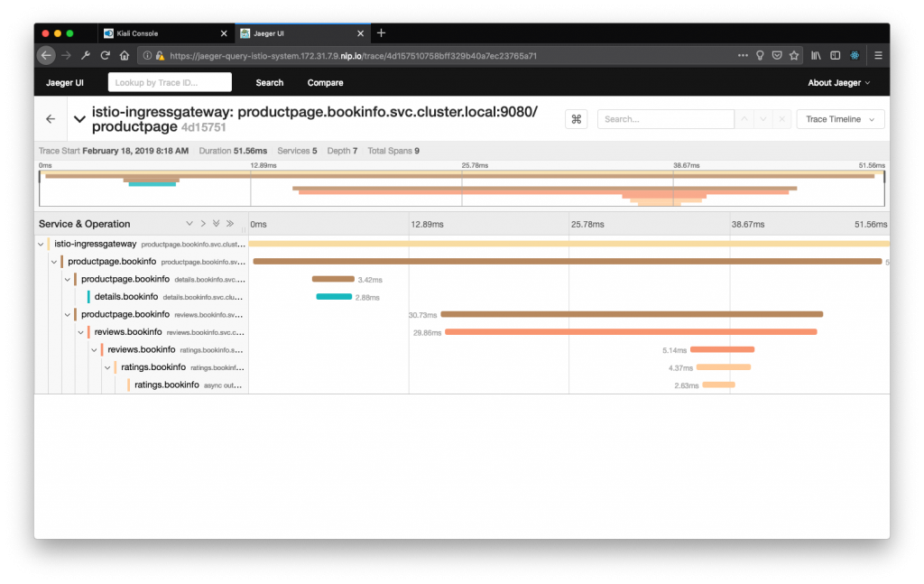
Task: Toggle browser sidebar view
Action: click(835, 55)
